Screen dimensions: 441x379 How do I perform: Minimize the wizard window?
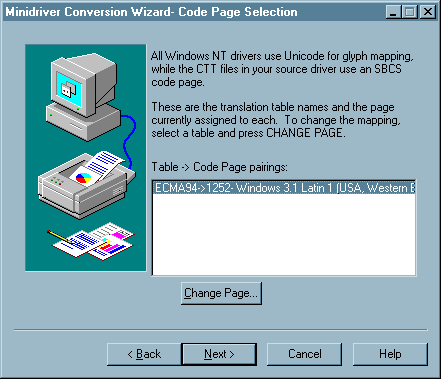(394, 12)
